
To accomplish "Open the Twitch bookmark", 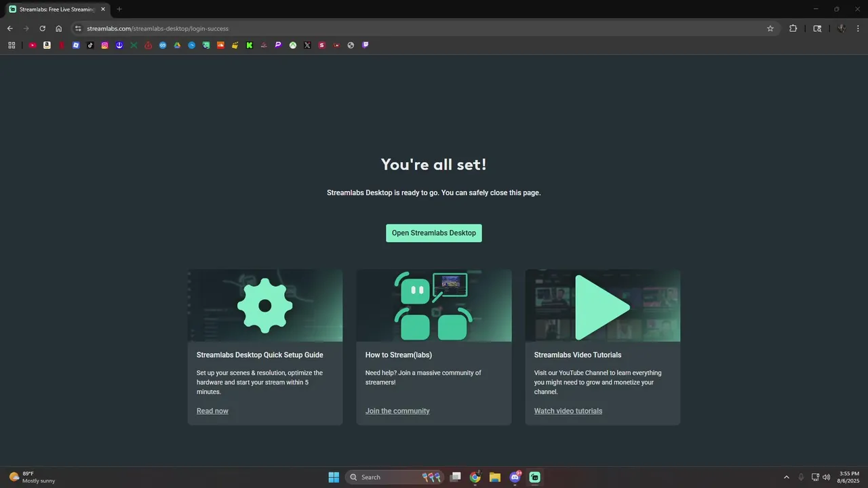I will coord(366,45).
